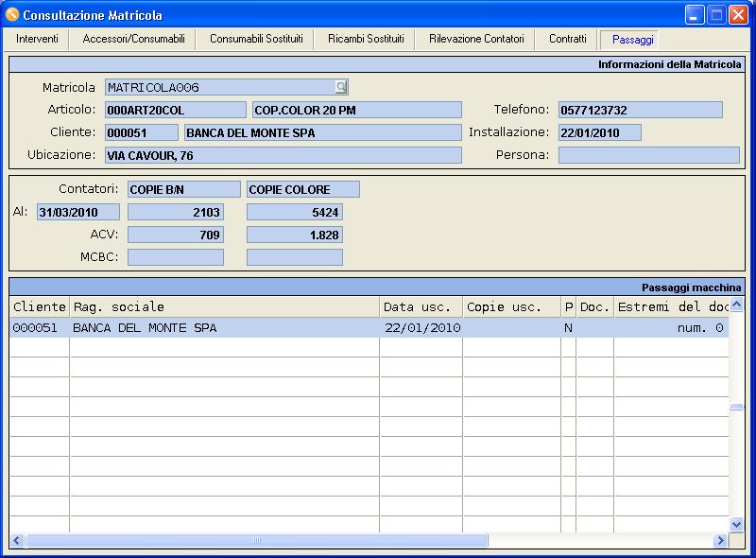Click the Doc. column header
This screenshot has width=756, height=558.
pos(595,307)
